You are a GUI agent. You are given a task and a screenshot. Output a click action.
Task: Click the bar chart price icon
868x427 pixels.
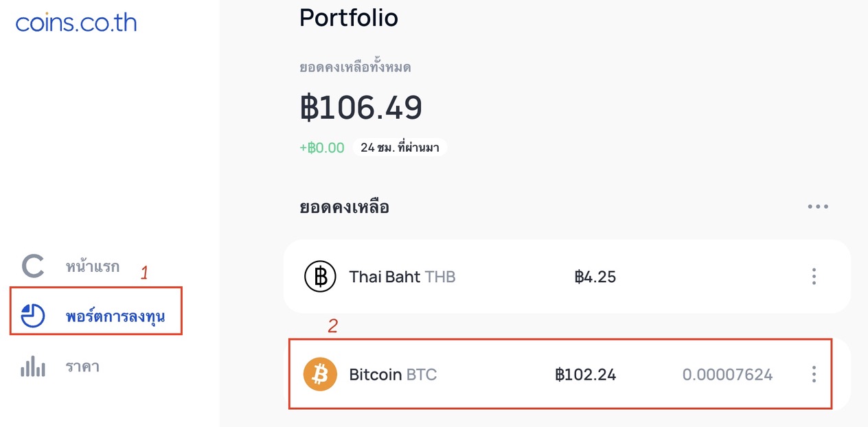click(x=33, y=366)
